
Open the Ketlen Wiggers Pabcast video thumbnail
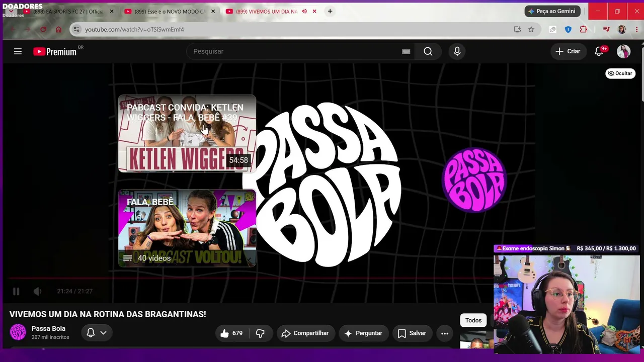pyautogui.click(x=187, y=133)
